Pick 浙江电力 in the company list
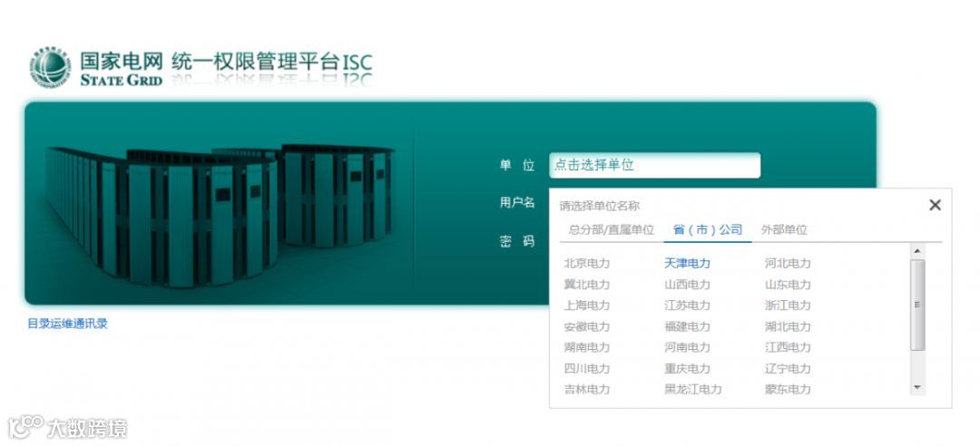Image resolution: width=980 pixels, height=446 pixels. pos(788,305)
